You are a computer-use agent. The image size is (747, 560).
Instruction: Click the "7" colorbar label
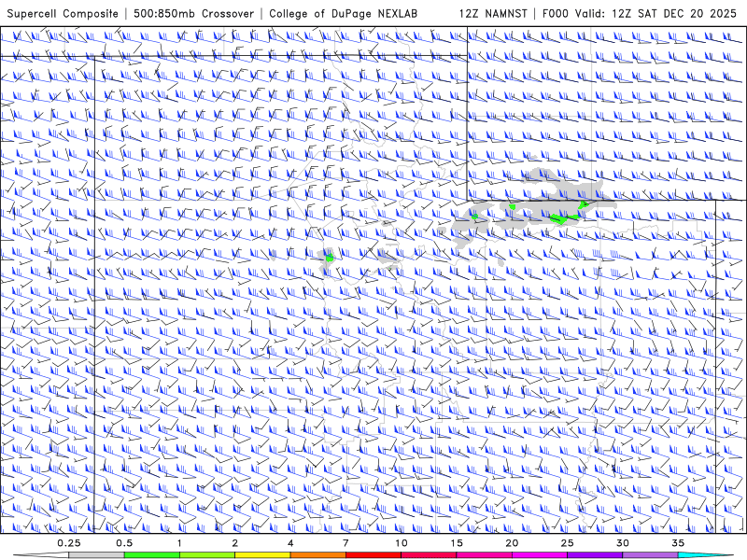(x=345, y=543)
